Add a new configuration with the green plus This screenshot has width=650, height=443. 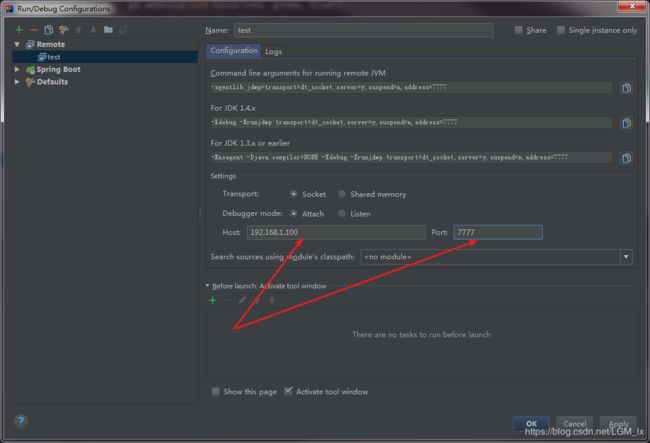point(19,30)
